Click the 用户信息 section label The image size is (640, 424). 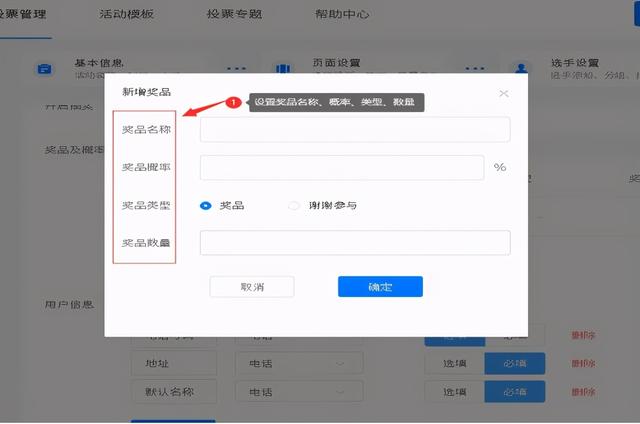69,304
